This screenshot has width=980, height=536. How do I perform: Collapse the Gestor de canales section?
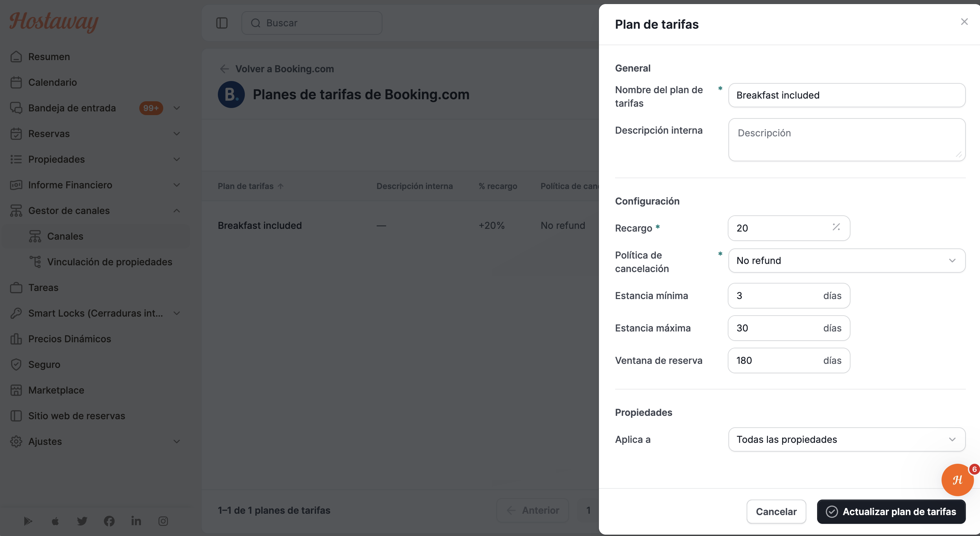click(x=176, y=211)
